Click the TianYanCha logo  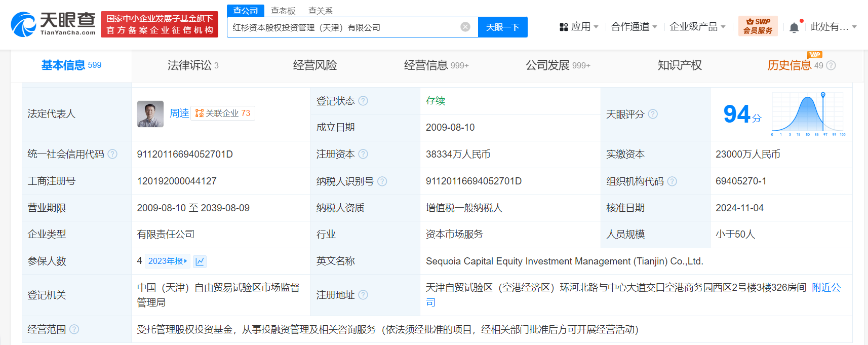tap(53, 24)
